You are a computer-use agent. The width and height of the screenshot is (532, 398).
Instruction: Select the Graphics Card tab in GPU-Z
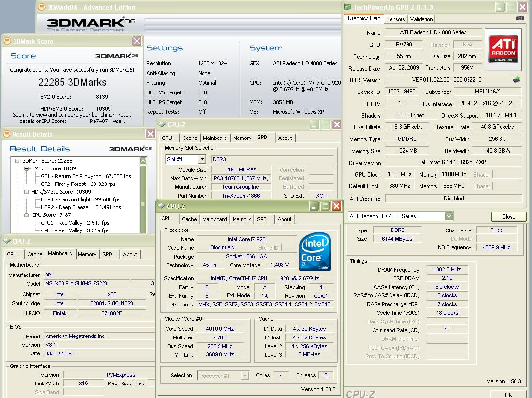[x=364, y=19]
